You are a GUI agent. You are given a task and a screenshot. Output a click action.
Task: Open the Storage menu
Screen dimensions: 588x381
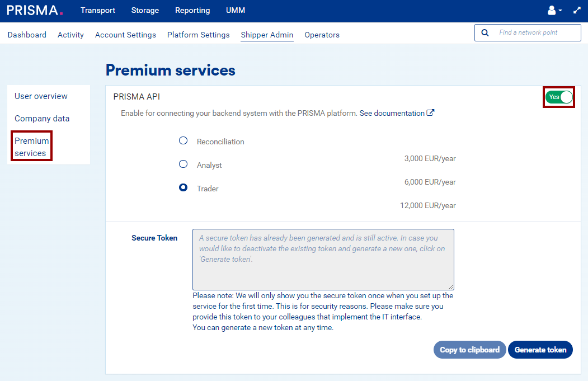click(x=145, y=11)
